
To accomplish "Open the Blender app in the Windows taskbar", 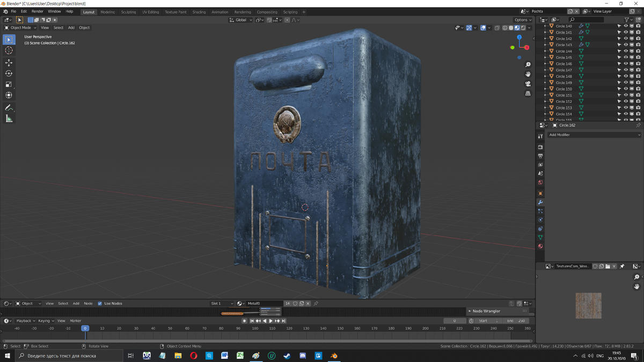I will tap(334, 356).
